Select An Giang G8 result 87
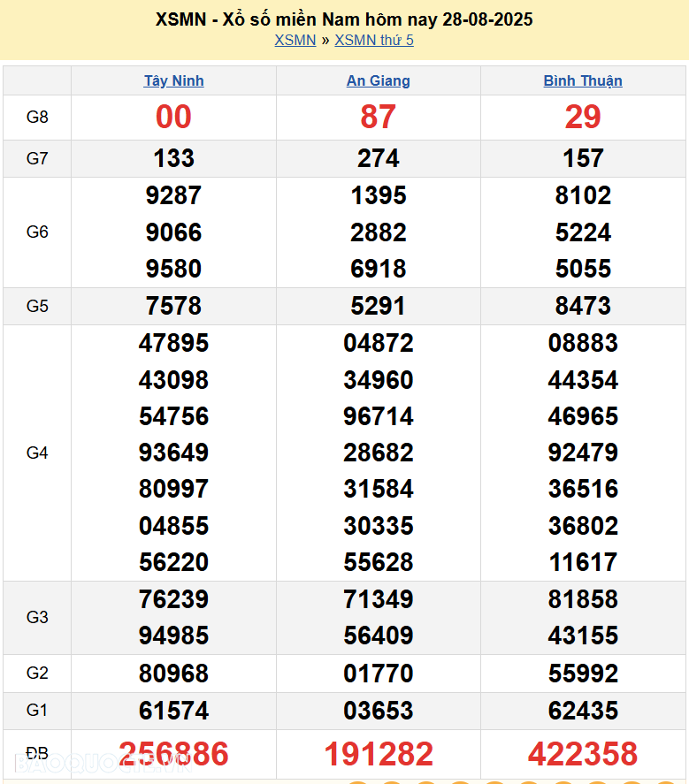 378,117
